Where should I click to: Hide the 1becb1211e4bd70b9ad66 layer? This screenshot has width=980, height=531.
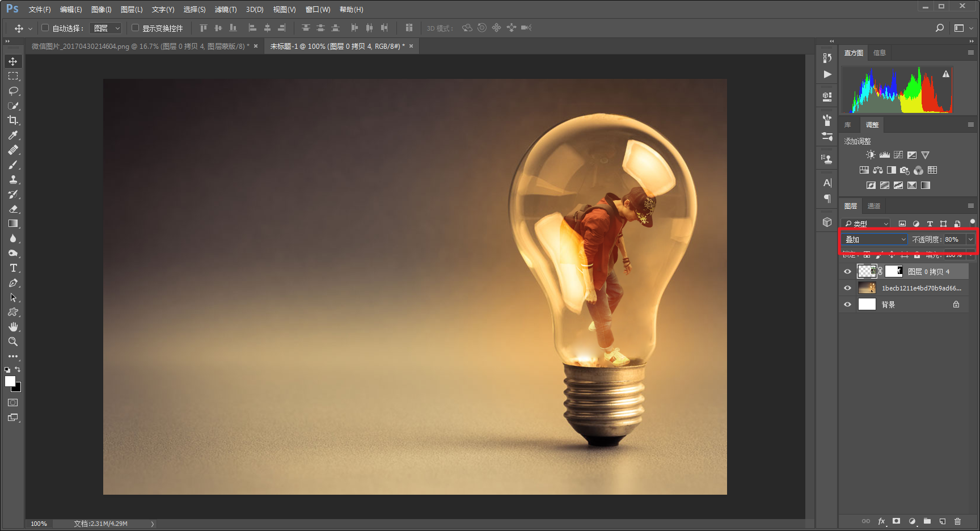pyautogui.click(x=848, y=288)
